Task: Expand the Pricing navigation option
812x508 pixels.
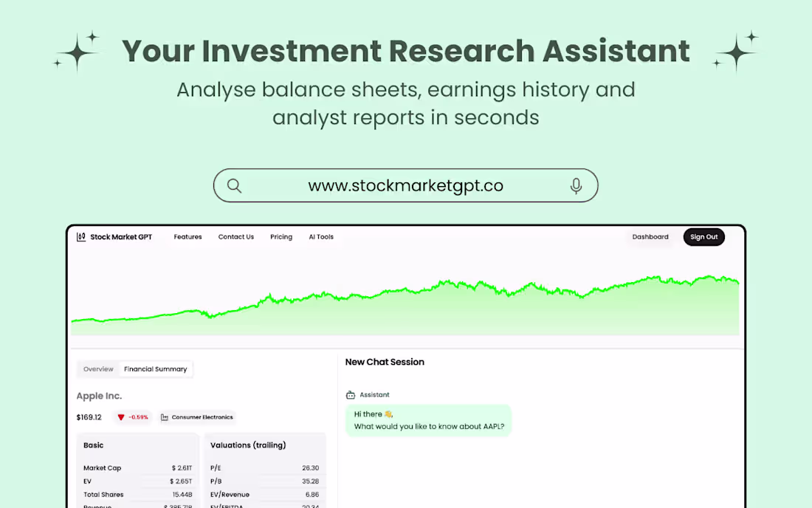Action: point(281,237)
